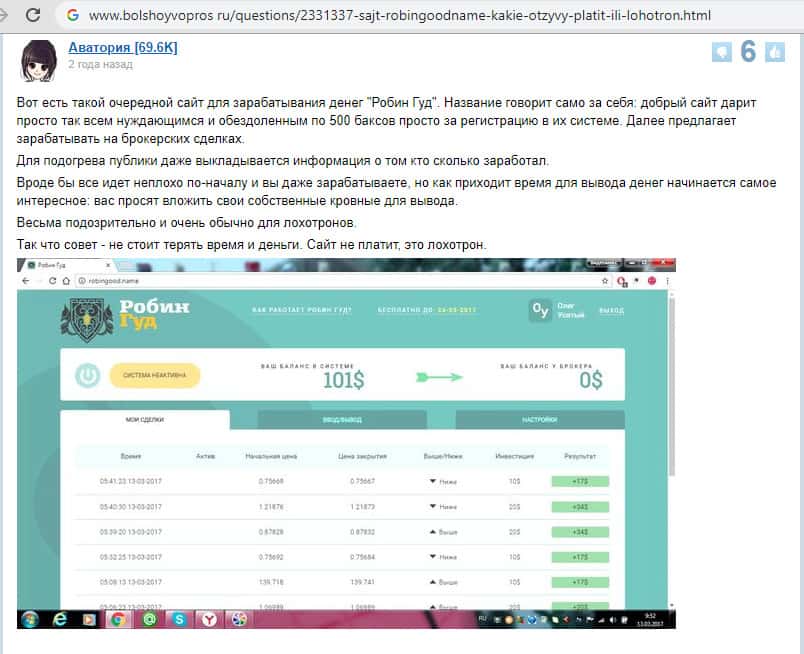
Task: Open the Аватория [69.6K] profile link
Action: click(x=122, y=48)
